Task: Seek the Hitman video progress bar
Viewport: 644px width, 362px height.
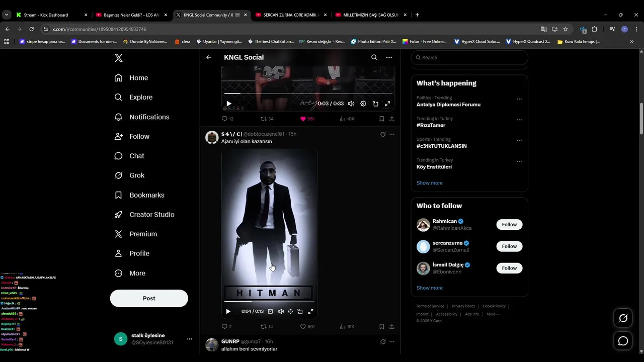Action: (x=269, y=302)
